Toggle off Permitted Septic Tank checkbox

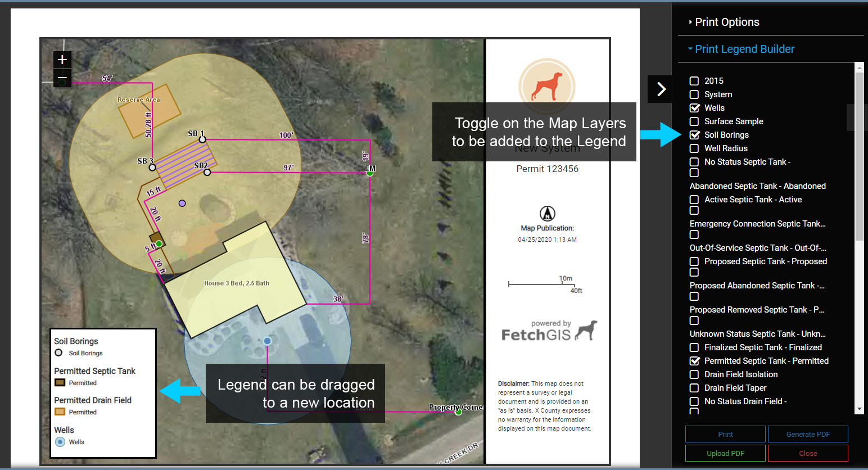tap(694, 361)
